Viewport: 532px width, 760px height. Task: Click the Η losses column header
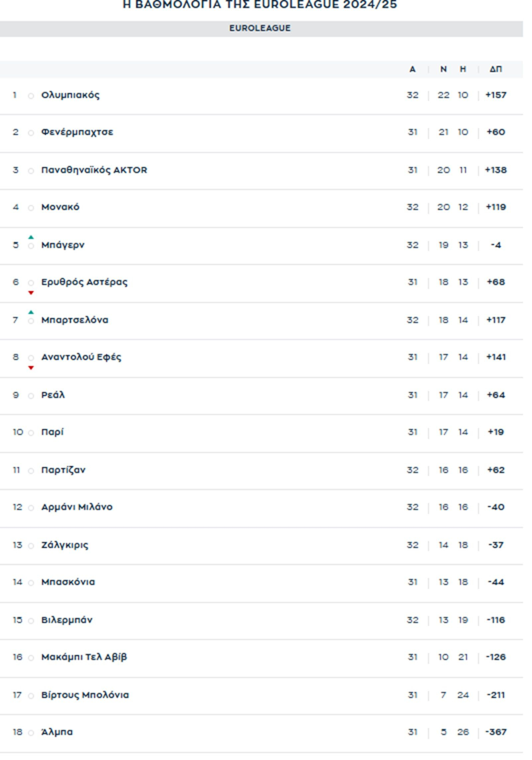click(463, 69)
